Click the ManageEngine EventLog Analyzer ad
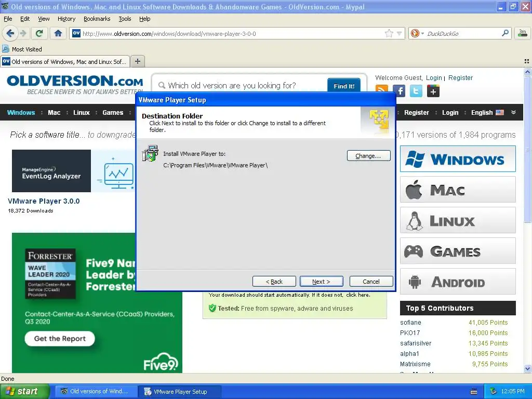This screenshot has width=532, height=399. coord(73,170)
